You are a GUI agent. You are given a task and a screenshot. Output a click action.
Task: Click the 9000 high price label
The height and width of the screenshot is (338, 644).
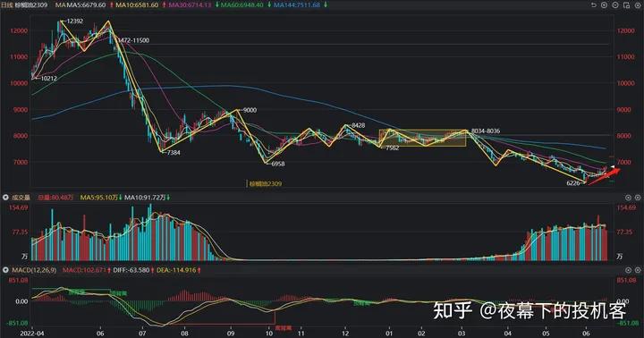tap(250, 110)
